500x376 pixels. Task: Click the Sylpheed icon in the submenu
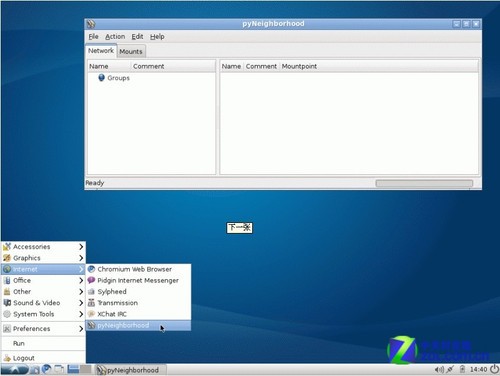point(91,292)
